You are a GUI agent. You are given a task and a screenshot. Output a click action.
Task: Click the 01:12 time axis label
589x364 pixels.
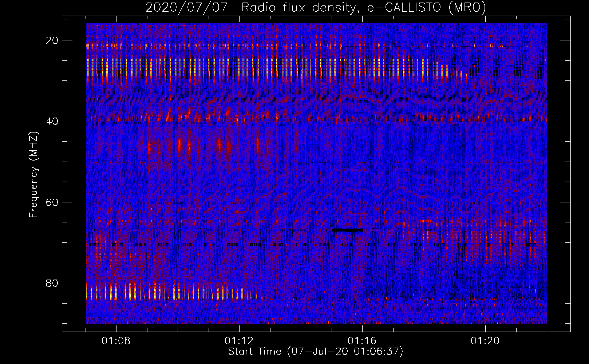pos(239,341)
